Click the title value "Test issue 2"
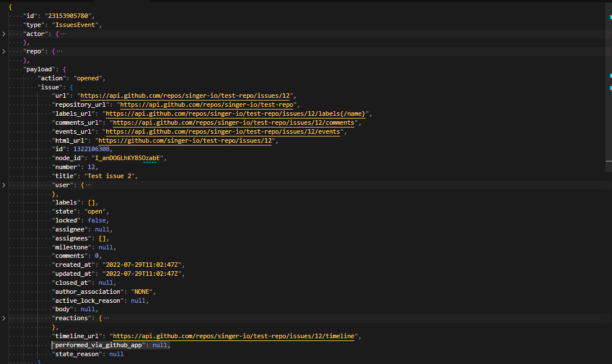612x364 pixels. click(x=109, y=176)
